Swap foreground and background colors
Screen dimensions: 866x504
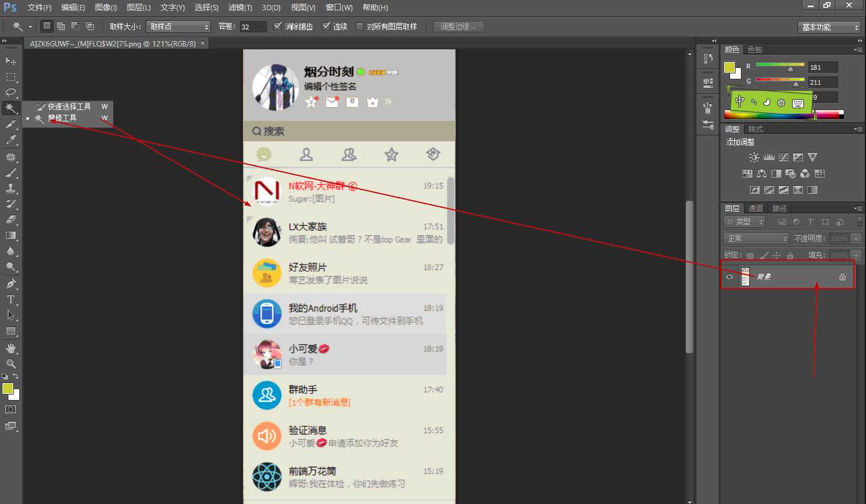16,376
